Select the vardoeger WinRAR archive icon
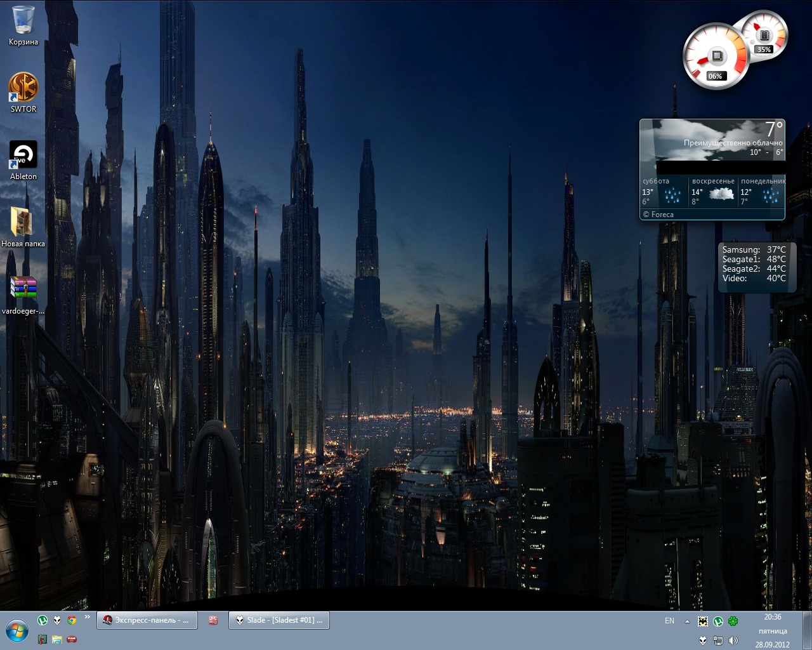 [x=23, y=295]
